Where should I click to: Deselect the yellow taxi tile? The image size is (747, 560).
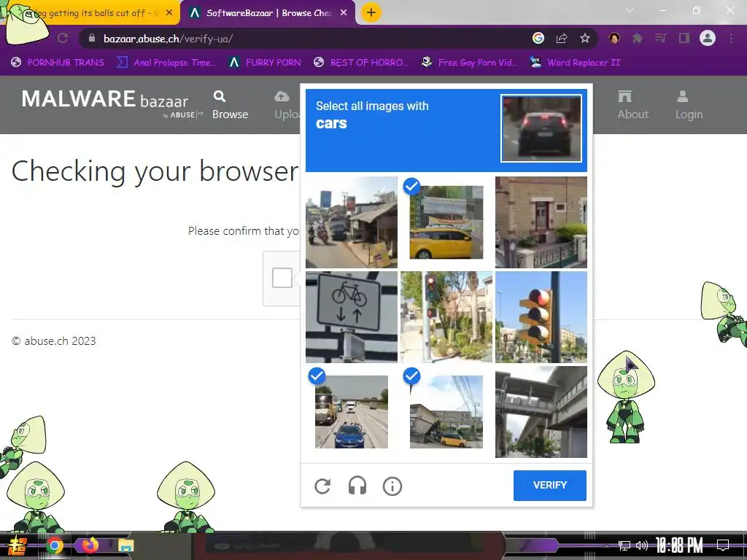click(446, 222)
